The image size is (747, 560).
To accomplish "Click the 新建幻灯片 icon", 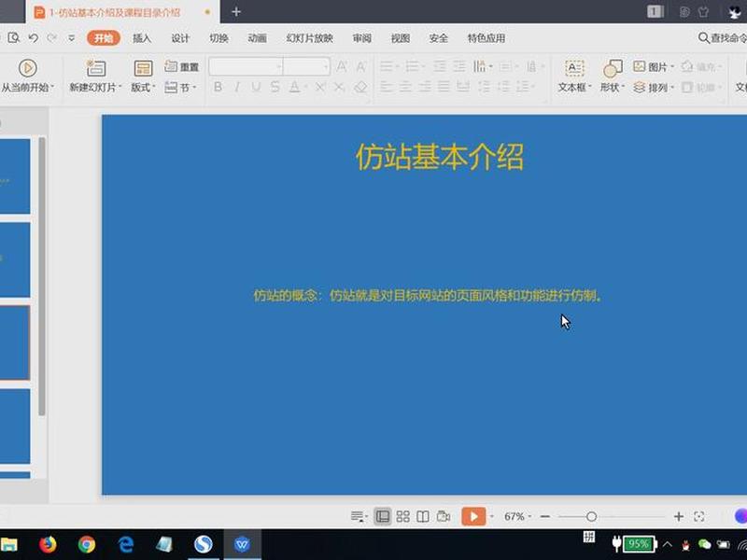I will (96, 68).
